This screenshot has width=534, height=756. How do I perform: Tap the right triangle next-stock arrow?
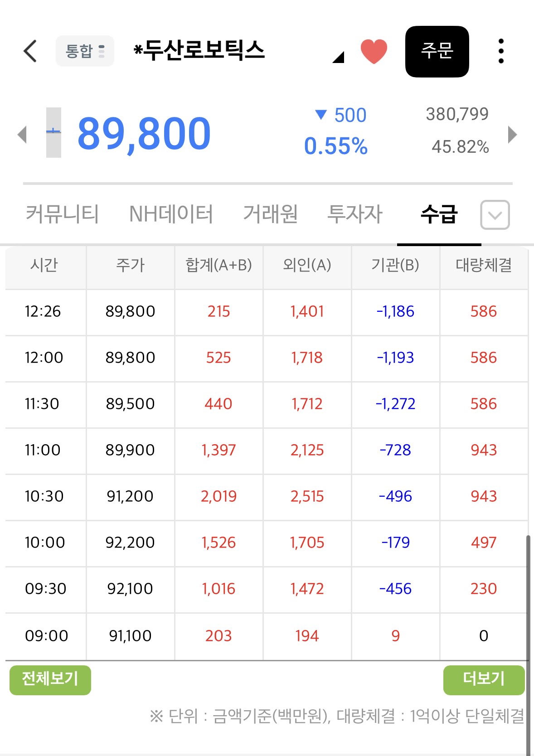point(512,135)
